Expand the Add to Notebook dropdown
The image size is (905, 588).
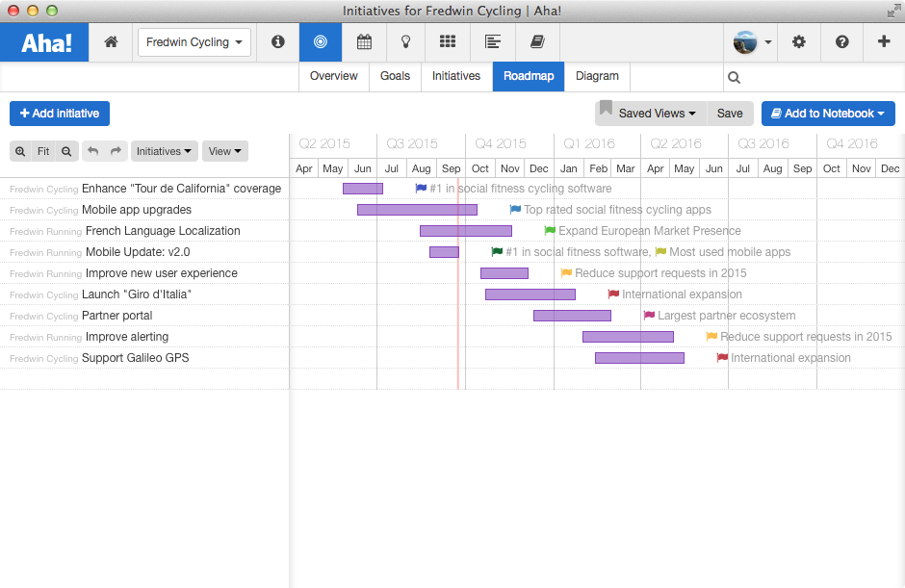coord(828,114)
